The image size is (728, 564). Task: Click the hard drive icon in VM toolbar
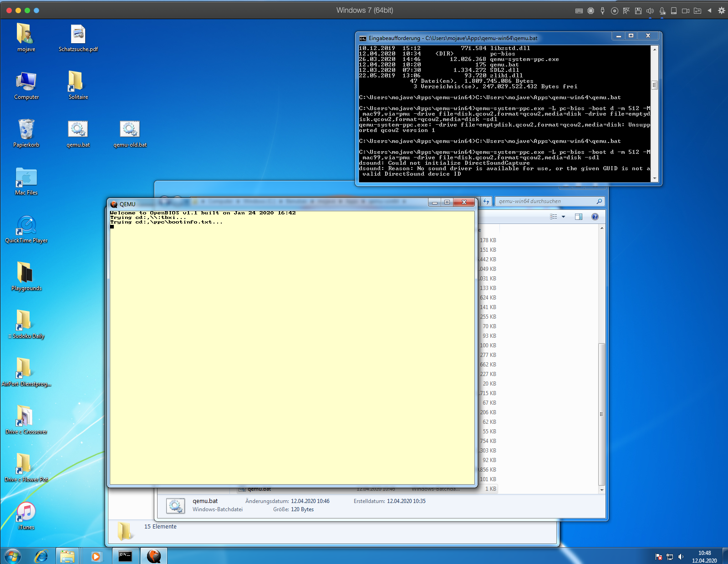coord(674,10)
